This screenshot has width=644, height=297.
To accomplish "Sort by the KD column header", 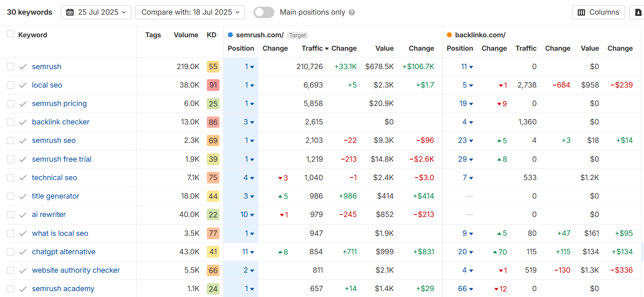I will (x=211, y=35).
